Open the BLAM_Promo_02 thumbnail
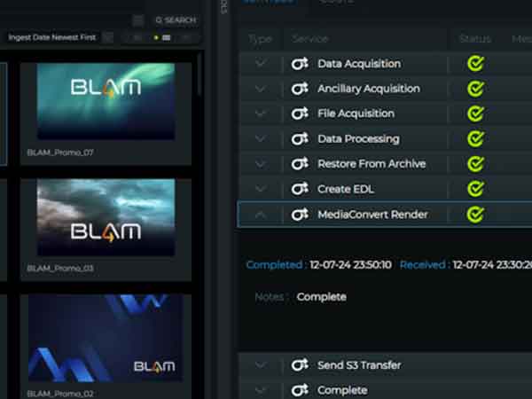Screen dimensions: 532x399 pos(106,339)
